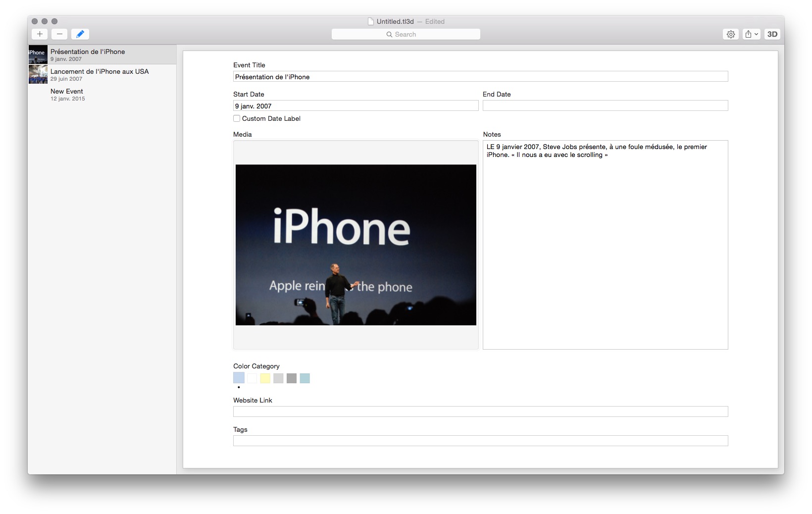Click the empty End Date field
The image size is (812, 514).
[x=605, y=105]
